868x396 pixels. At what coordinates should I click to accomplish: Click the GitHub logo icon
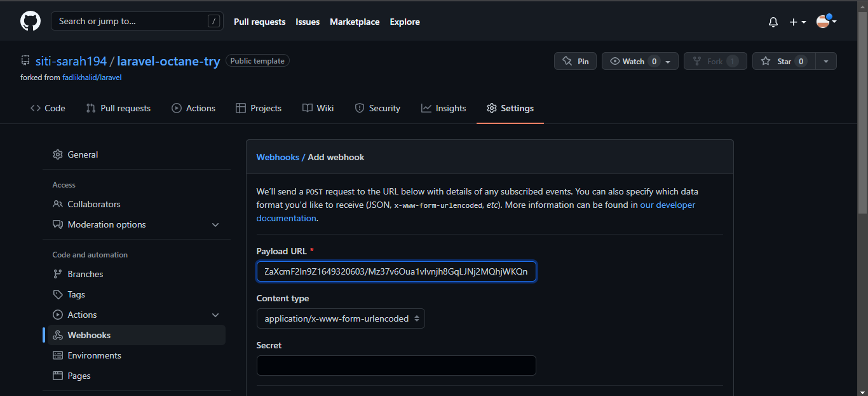tap(31, 22)
